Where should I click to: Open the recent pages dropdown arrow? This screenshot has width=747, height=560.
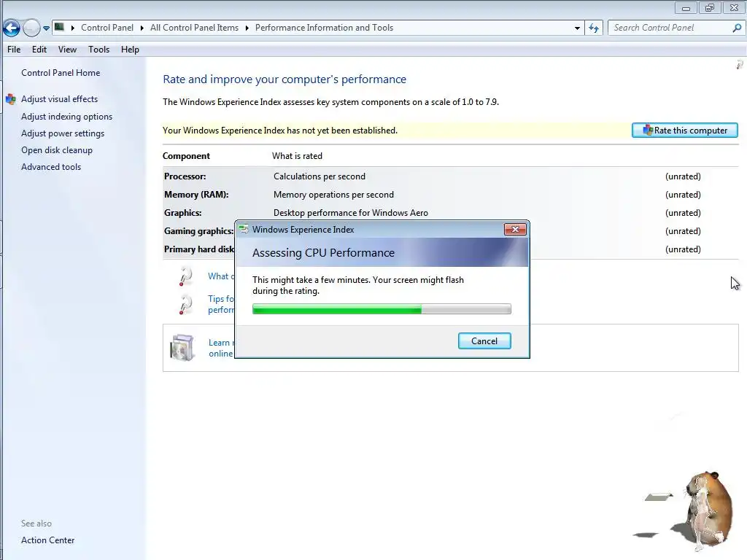pos(46,28)
